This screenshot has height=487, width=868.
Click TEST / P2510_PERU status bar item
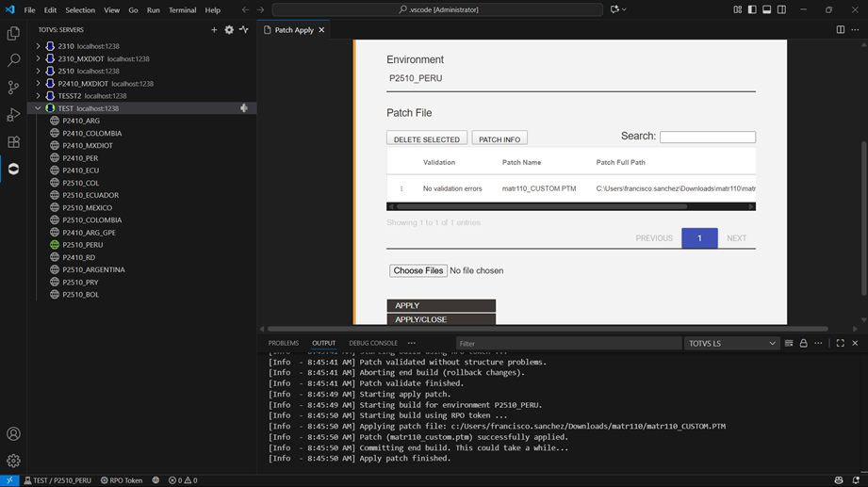tap(57, 480)
